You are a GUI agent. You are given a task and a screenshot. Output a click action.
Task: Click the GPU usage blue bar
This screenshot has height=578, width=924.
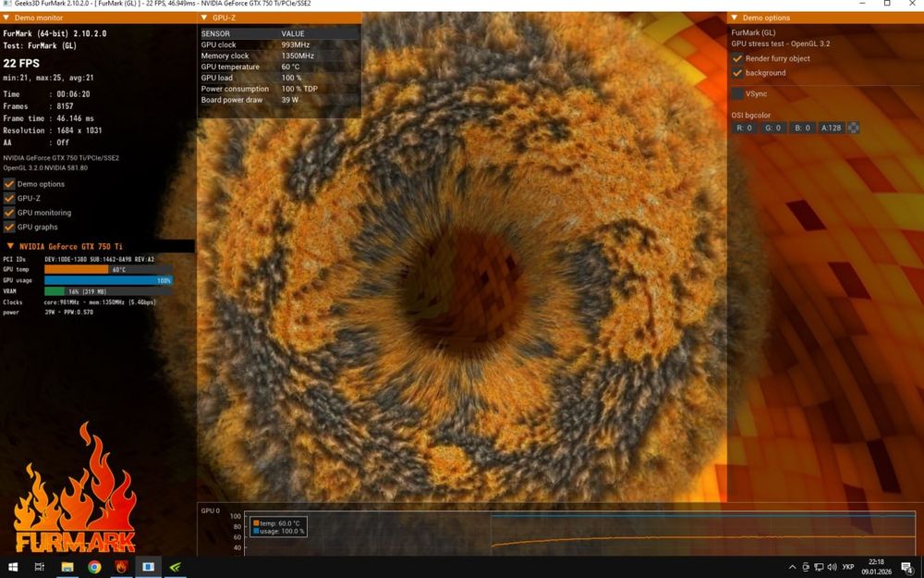tap(108, 280)
